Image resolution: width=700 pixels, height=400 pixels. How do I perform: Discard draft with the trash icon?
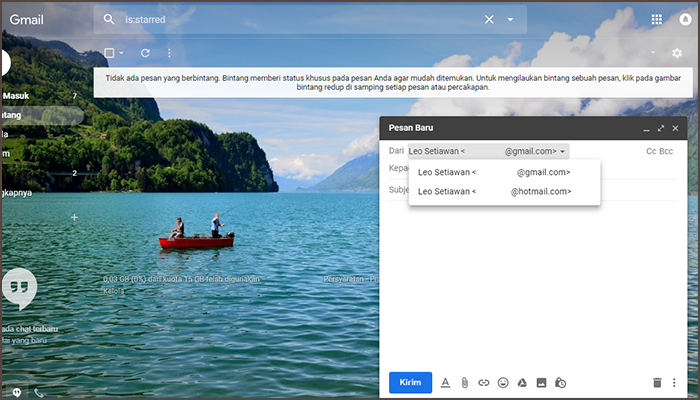coord(657,382)
